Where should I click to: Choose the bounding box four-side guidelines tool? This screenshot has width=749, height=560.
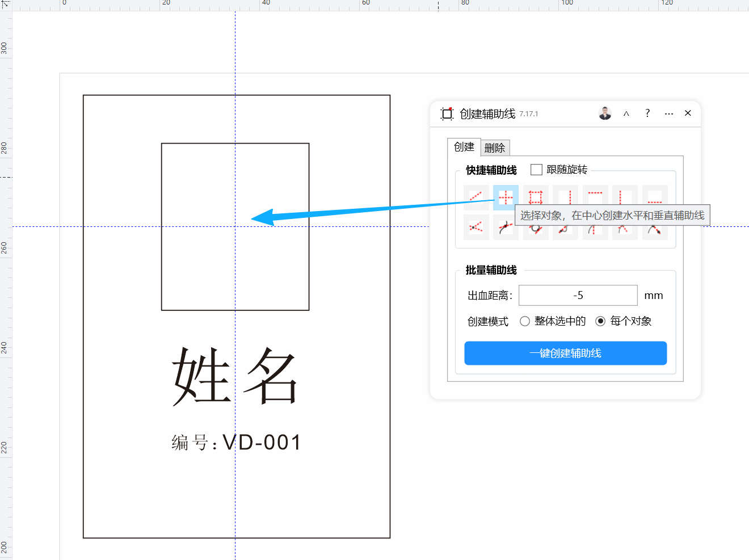[536, 197]
